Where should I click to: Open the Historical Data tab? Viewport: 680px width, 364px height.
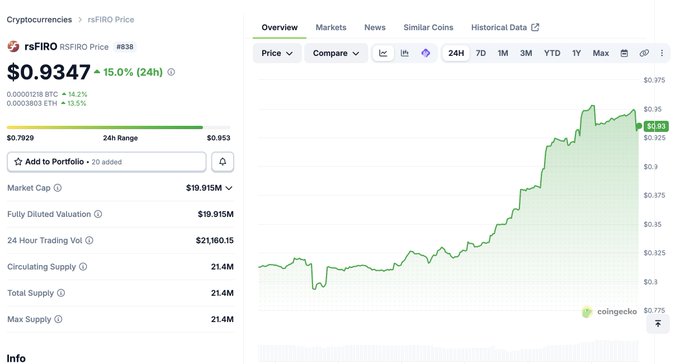(x=505, y=27)
